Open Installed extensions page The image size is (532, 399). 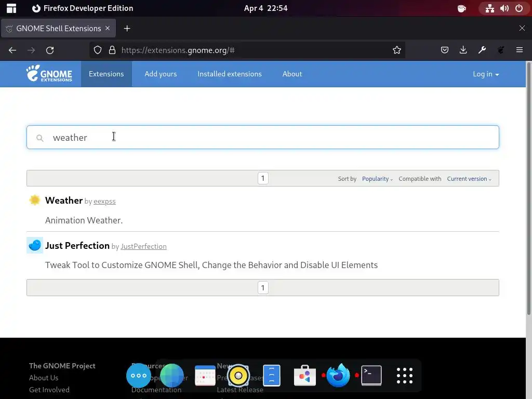(230, 74)
